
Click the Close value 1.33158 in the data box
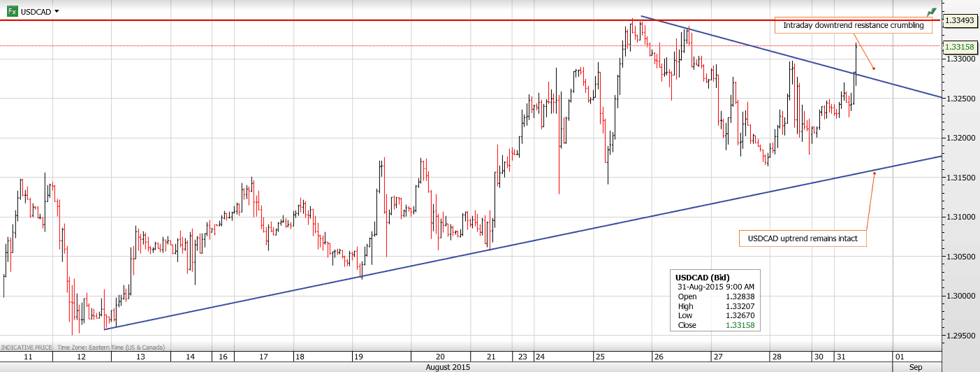click(x=740, y=325)
